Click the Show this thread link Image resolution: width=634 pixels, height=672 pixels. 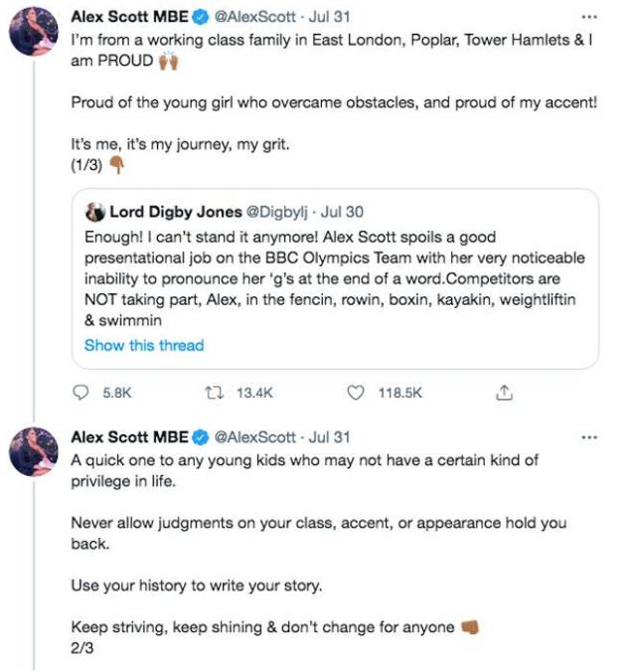pos(144,345)
